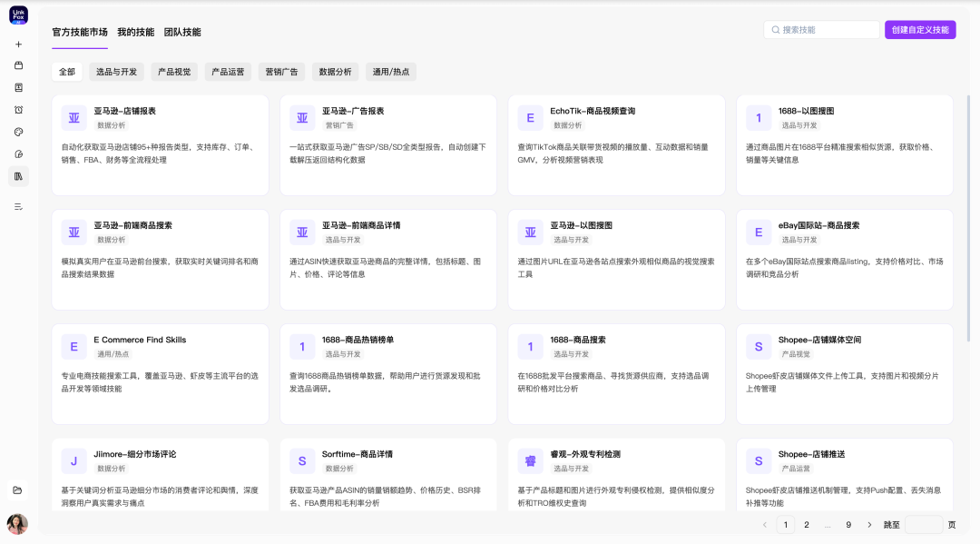Click the LinkFox logo in sidebar
This screenshot has width=980, height=544.
pyautogui.click(x=19, y=15)
